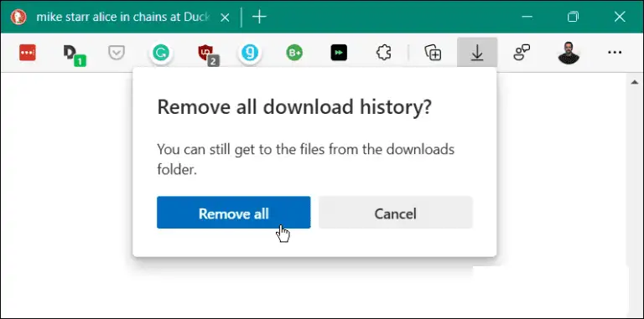Toggle the Downloads toolbar button

pyautogui.click(x=477, y=53)
